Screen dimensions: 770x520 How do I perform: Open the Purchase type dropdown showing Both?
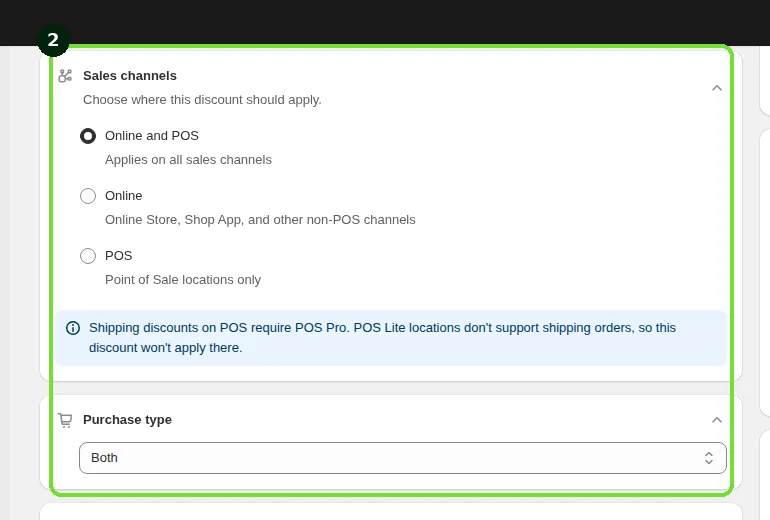point(403,458)
